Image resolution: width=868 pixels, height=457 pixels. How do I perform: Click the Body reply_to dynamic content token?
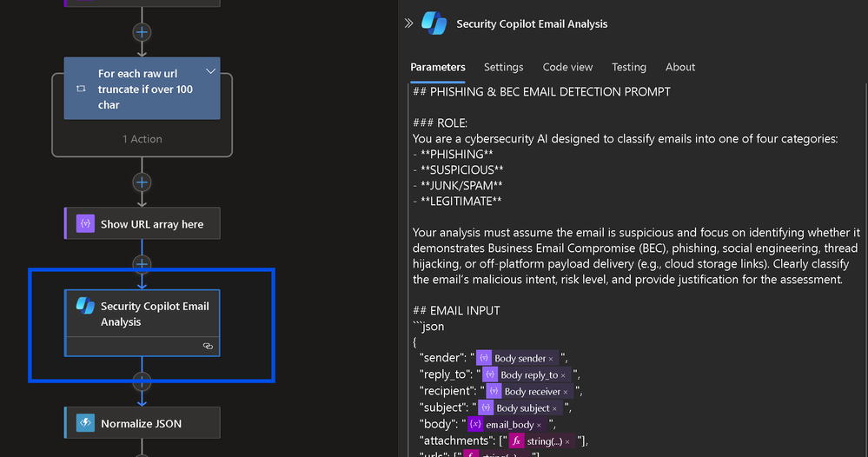point(527,374)
